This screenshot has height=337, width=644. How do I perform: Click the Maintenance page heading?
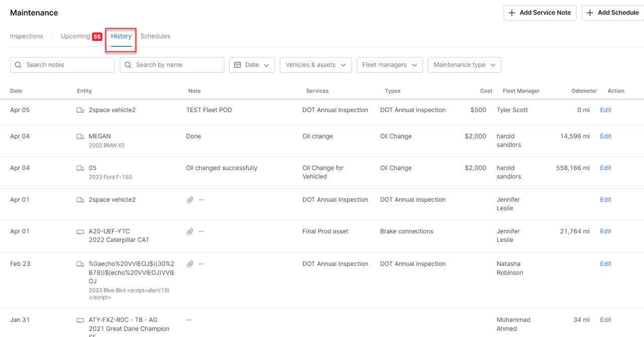tap(34, 13)
